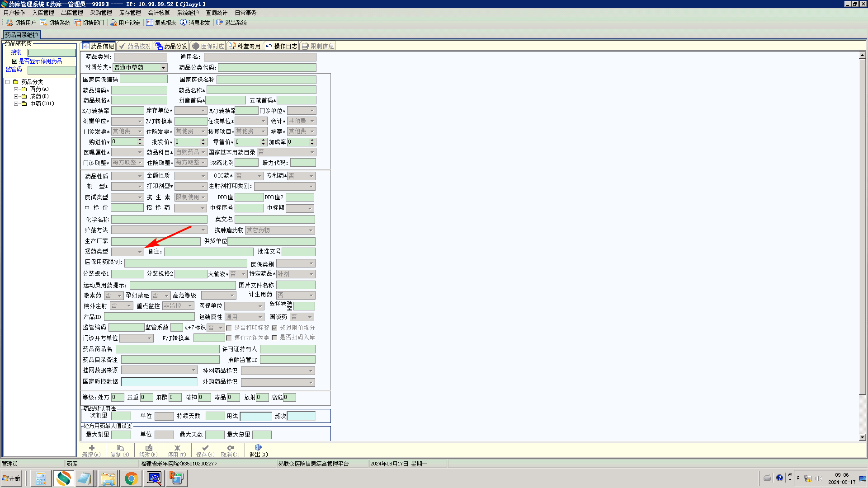Click scrollbar down arrow of the form
868x488 pixels.
862,437
